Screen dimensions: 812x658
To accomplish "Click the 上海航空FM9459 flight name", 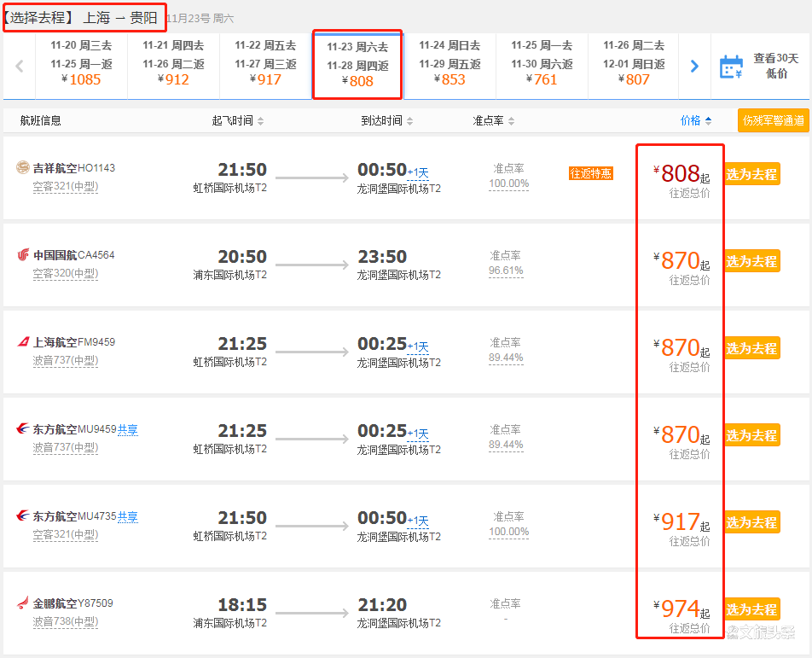I will [74, 342].
